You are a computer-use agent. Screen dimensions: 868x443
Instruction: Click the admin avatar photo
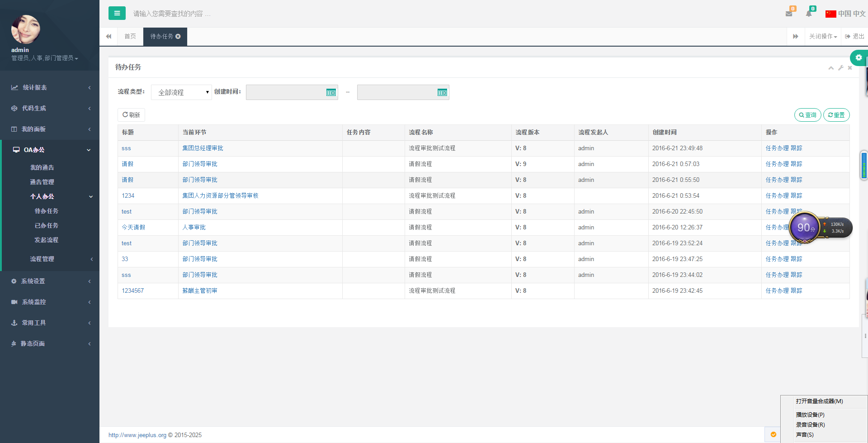tap(26, 29)
